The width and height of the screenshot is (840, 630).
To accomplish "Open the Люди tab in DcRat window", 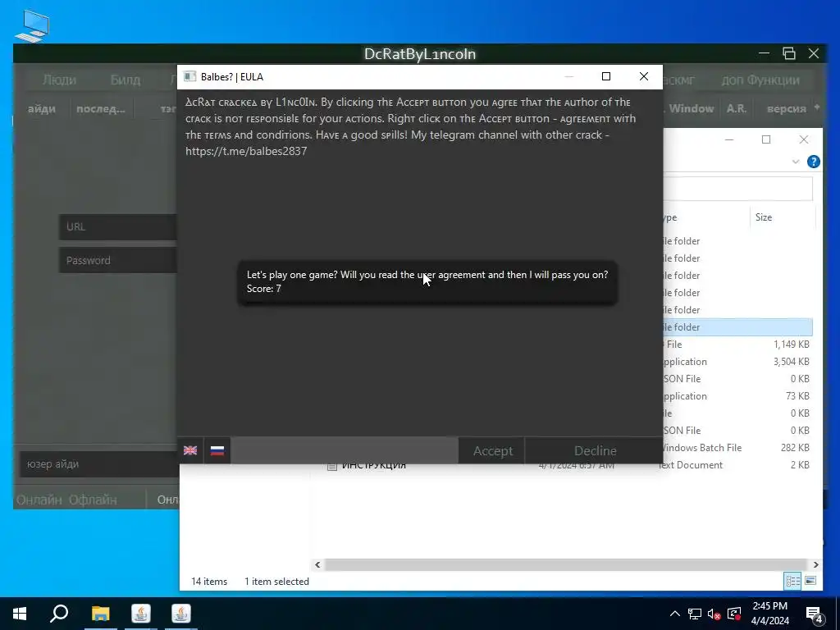I will point(59,80).
